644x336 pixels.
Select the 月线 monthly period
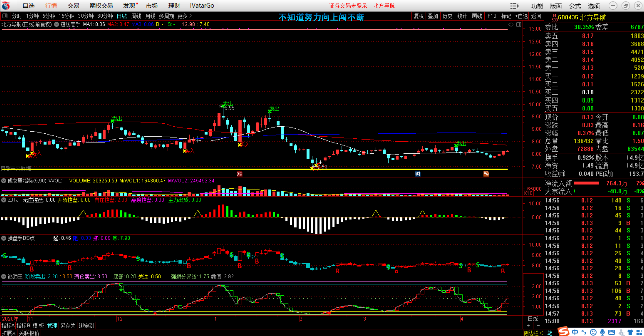[150, 16]
